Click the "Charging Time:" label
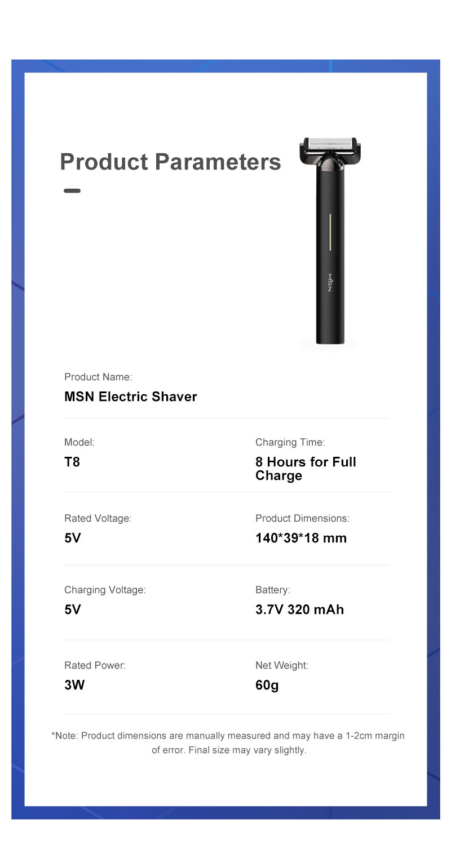451x868 pixels. point(290,442)
